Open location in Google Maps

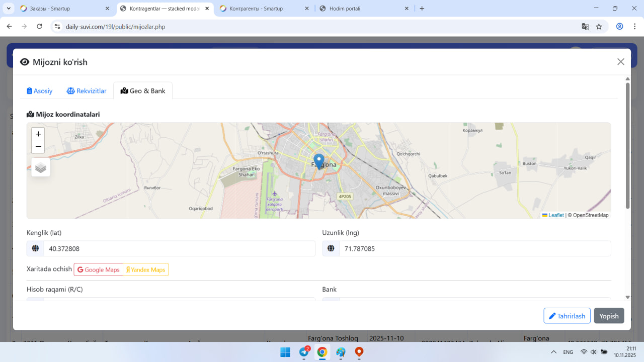coord(99,270)
